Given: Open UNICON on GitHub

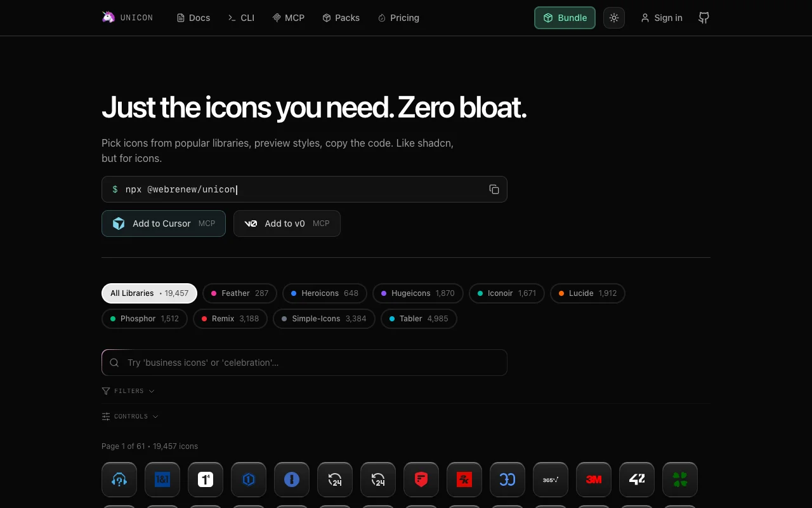Looking at the screenshot, I should pos(704,18).
